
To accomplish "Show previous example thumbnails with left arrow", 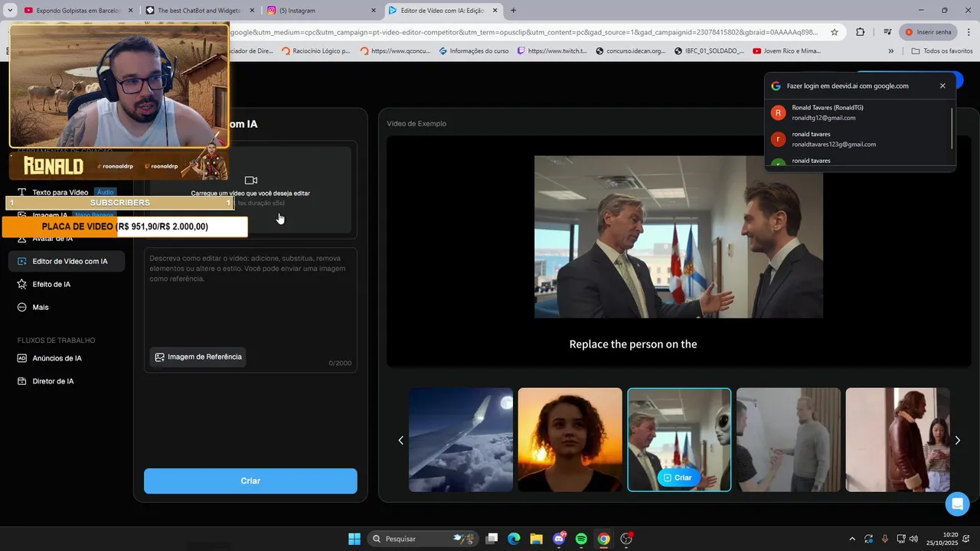I will pos(400,440).
